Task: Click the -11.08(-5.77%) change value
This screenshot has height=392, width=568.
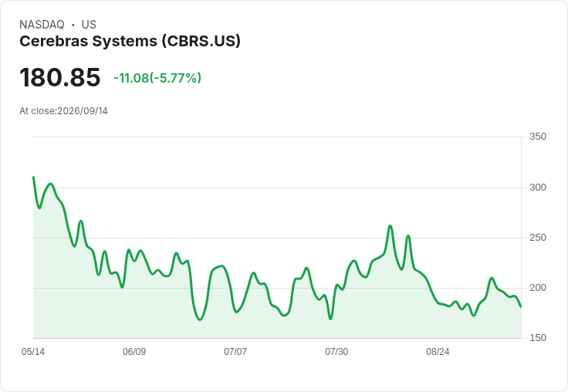Action: (x=157, y=78)
